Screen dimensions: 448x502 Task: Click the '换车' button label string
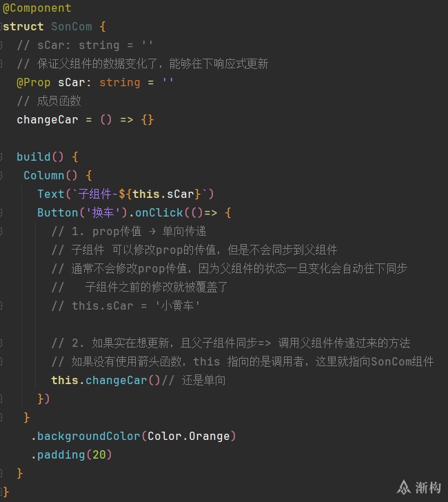[x=103, y=212]
